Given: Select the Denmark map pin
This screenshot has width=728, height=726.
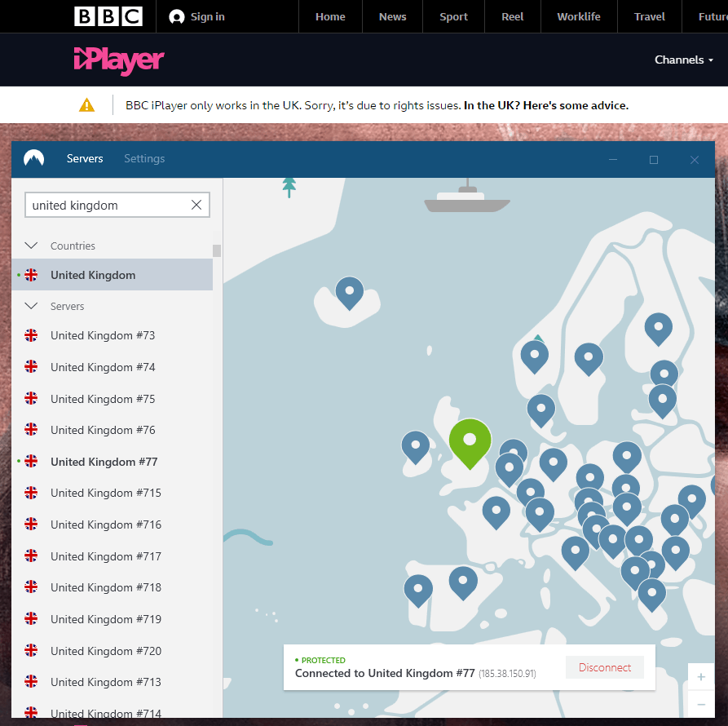Looking at the screenshot, I should pos(540,410).
